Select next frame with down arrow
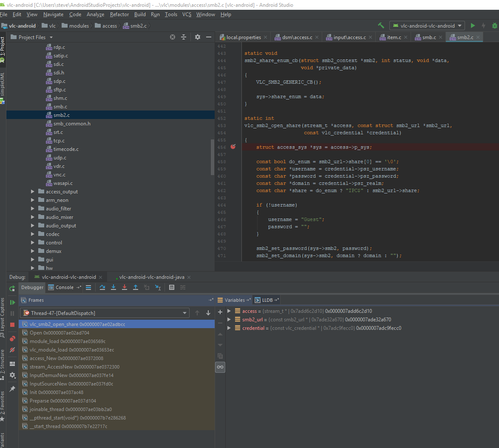The image size is (499, 448). [208, 313]
